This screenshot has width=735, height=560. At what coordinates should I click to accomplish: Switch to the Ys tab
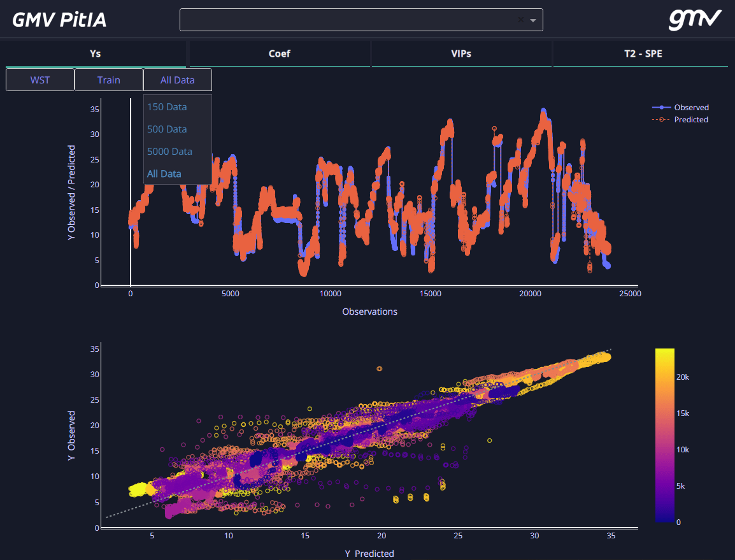[x=95, y=54]
